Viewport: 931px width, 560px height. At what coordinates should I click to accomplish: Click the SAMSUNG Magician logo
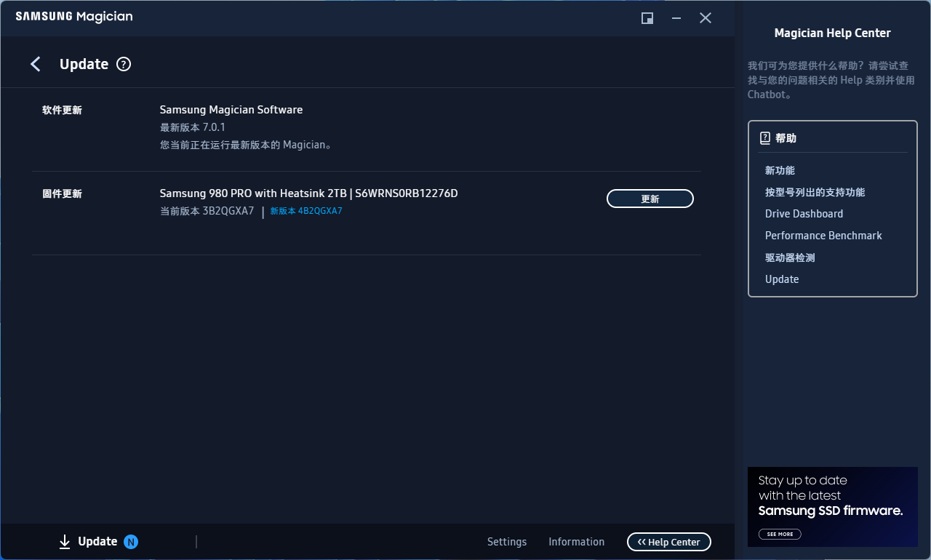(x=74, y=17)
